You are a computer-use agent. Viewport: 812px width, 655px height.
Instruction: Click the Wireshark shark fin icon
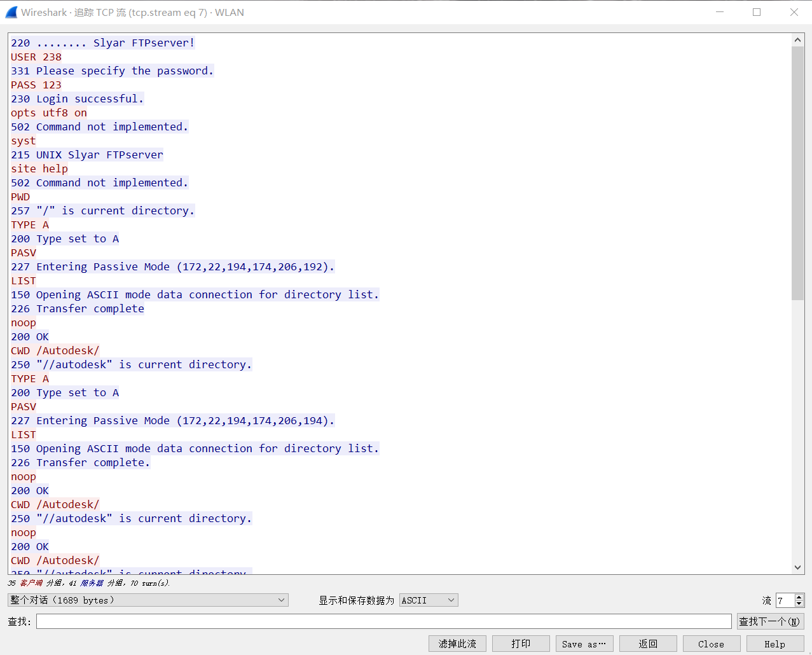(11, 12)
